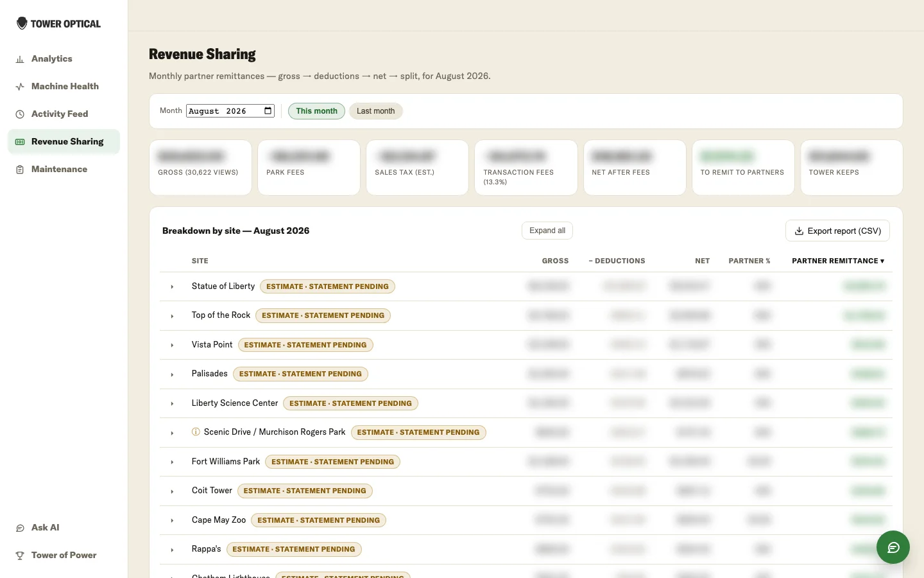Expand the Palisades row

(172, 374)
